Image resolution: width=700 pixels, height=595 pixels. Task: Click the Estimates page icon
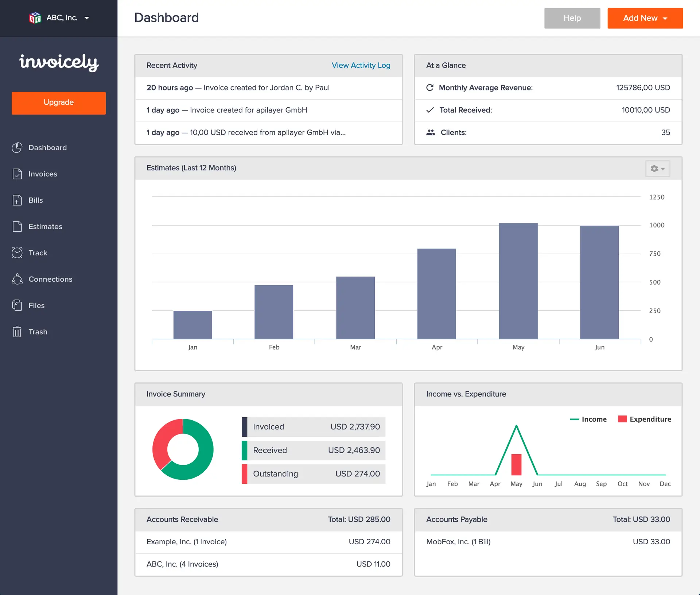click(17, 227)
